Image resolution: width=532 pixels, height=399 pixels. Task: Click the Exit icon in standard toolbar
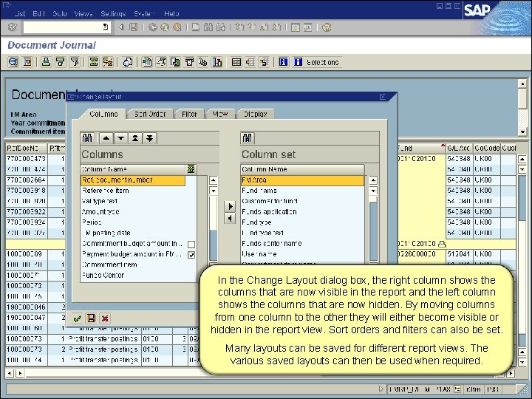tap(165, 27)
